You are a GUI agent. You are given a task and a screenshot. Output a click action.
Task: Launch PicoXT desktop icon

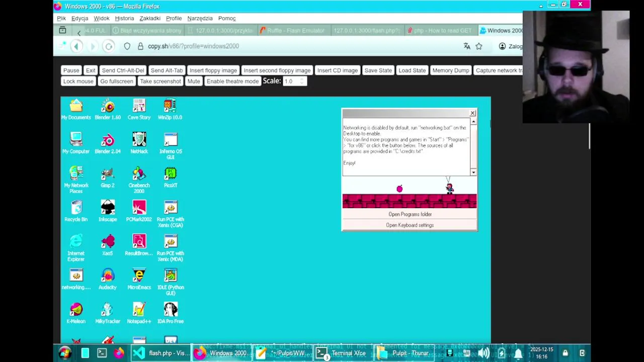click(171, 177)
